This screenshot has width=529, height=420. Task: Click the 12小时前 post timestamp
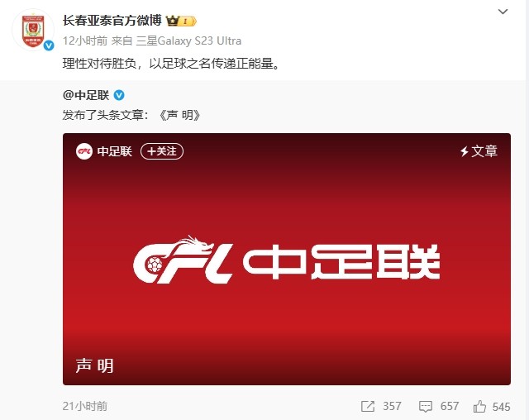pos(85,41)
